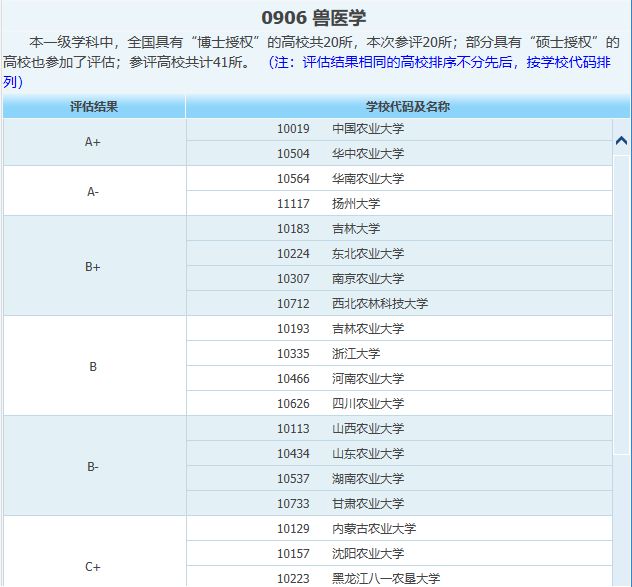Select the 评估结果 column header

coord(94,107)
